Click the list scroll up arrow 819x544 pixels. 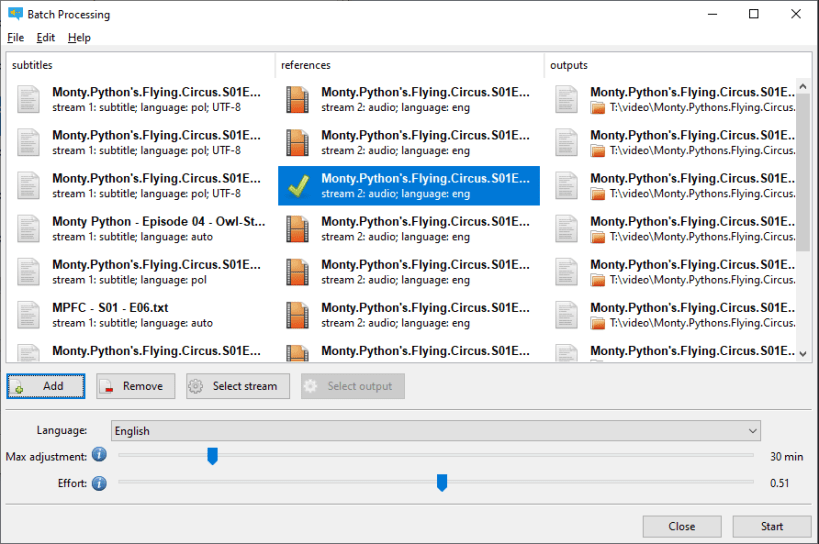point(803,86)
